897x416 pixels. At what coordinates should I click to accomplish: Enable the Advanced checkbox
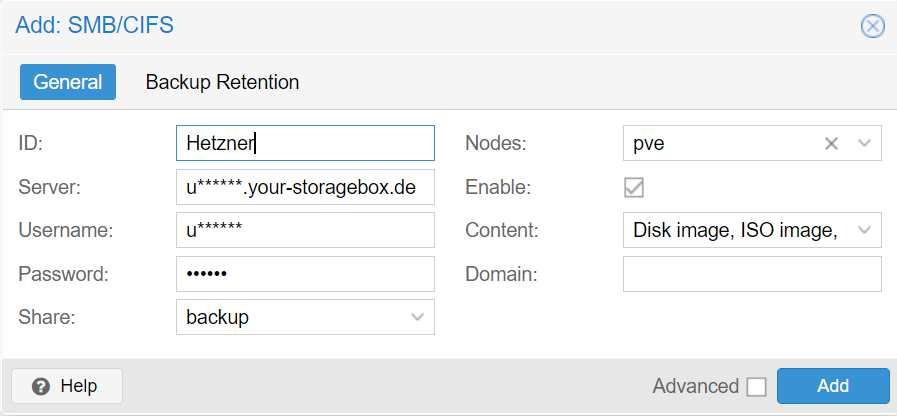point(756,387)
